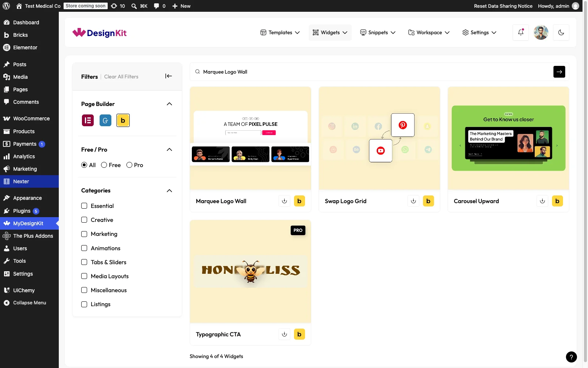Click Bricks badge on Swap Logo Grid
The image size is (588, 368).
(429, 201)
